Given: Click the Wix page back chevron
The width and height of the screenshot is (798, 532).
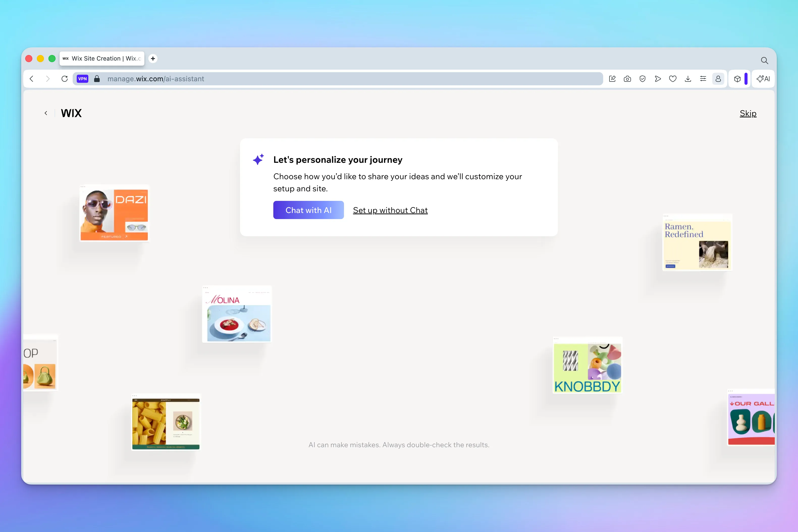Looking at the screenshot, I should point(46,113).
